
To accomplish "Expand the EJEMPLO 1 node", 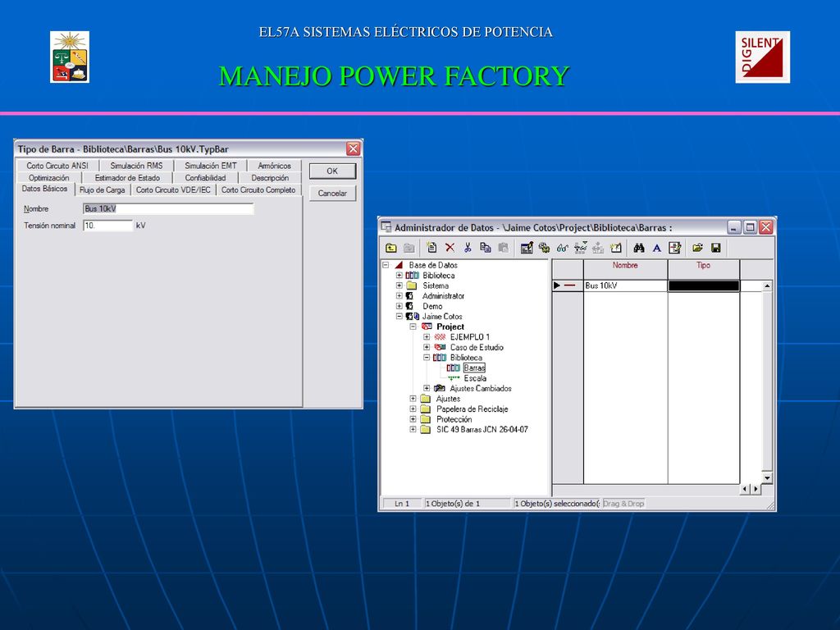I will pyautogui.click(x=427, y=336).
